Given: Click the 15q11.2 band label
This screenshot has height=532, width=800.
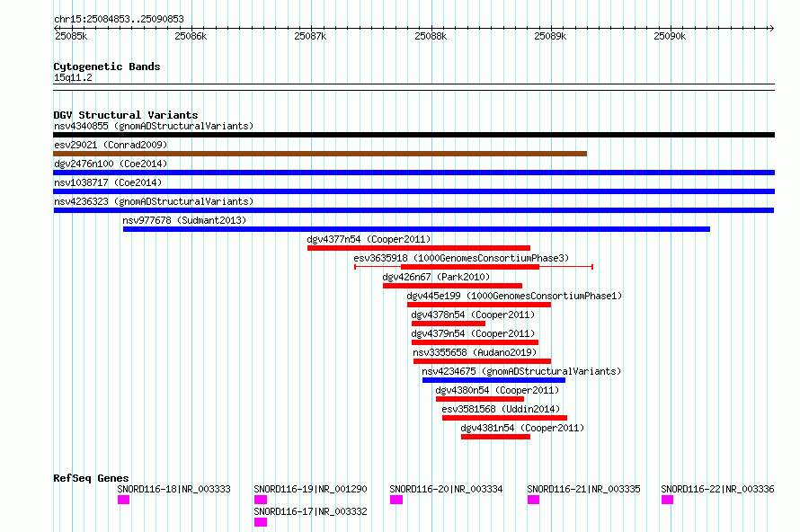Looking at the screenshot, I should (73, 77).
